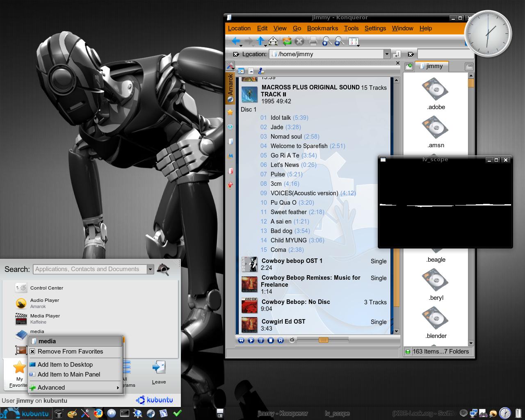Select the star bookmarks icon in Konqueror sidebar
Viewport: 525px width, 420px height.
point(230,112)
